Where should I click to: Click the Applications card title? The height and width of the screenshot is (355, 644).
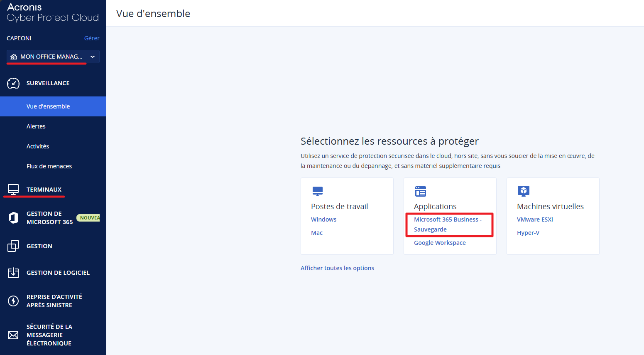pos(435,207)
